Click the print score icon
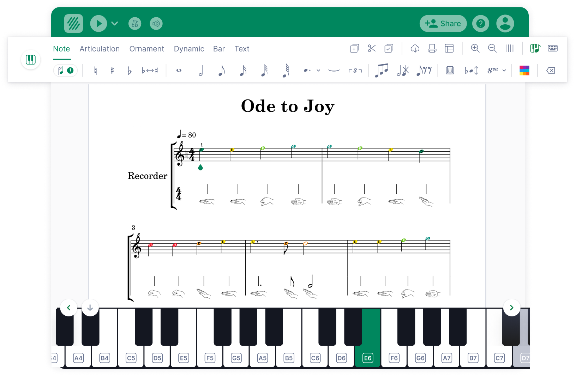The image size is (588, 376). point(432,49)
